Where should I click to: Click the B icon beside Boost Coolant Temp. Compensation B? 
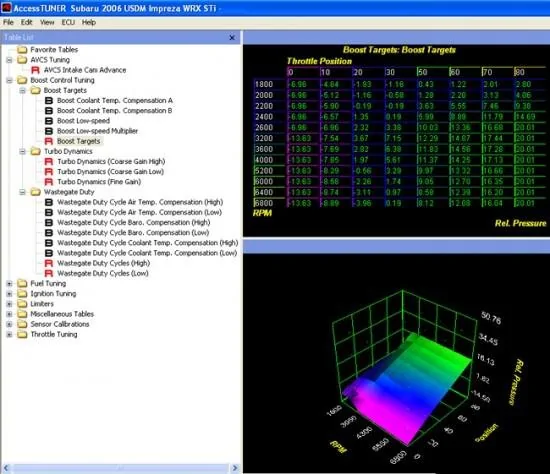49,111
